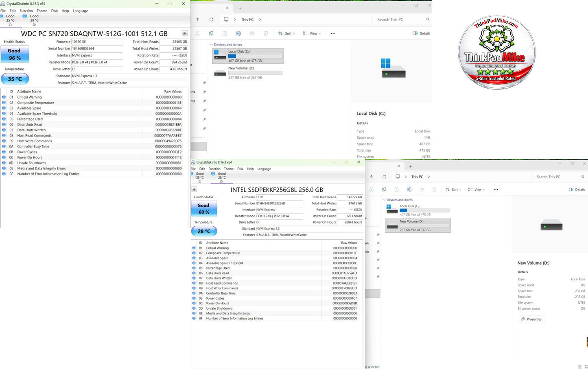The height and width of the screenshot is (369, 588).
Task: Open Theme menu in WDC CrystalDiskInfo window
Action: (x=42, y=11)
